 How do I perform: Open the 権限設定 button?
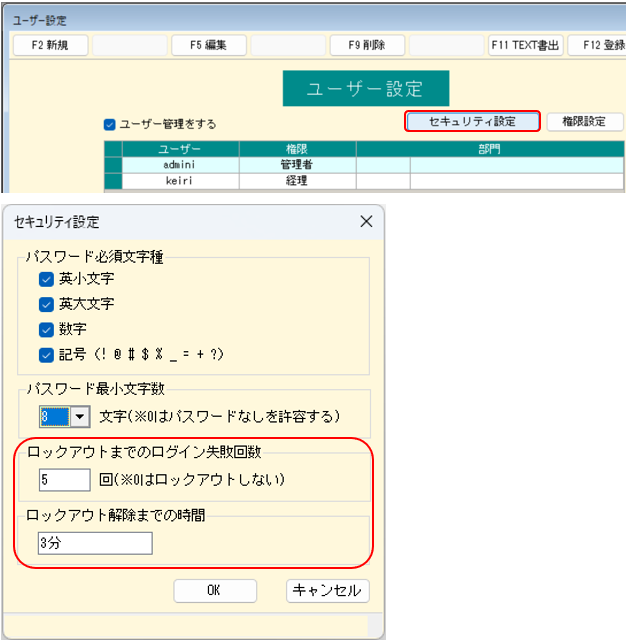coord(584,121)
